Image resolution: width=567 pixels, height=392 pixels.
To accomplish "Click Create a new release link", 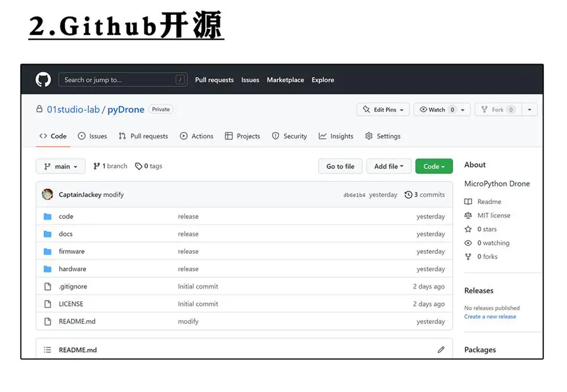I will 490,317.
